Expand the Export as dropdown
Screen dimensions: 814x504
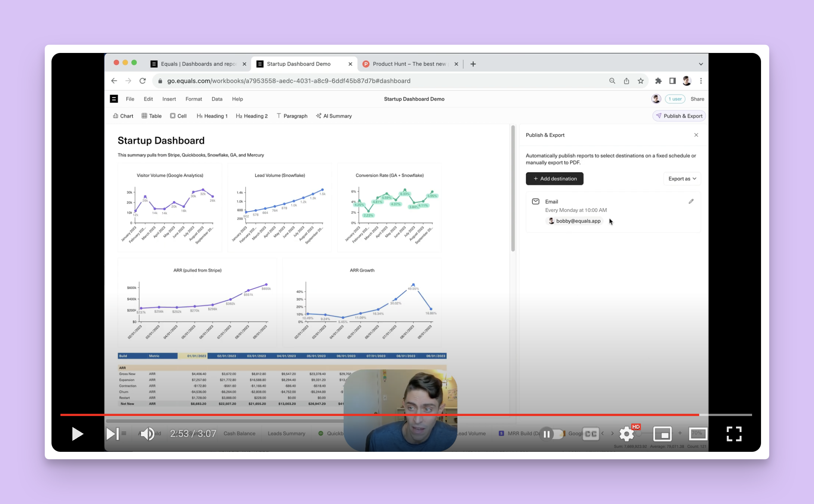click(x=682, y=179)
